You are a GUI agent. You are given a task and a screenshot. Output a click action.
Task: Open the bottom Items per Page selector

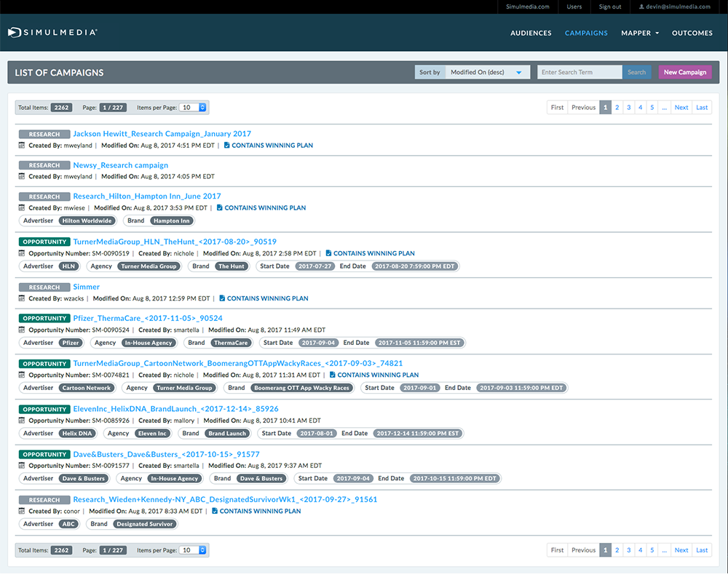(193, 550)
